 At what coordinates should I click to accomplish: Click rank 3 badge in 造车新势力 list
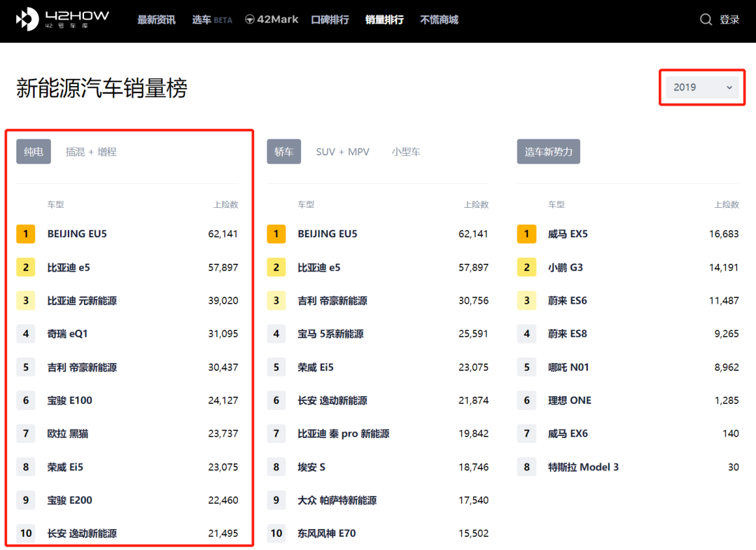tap(526, 301)
